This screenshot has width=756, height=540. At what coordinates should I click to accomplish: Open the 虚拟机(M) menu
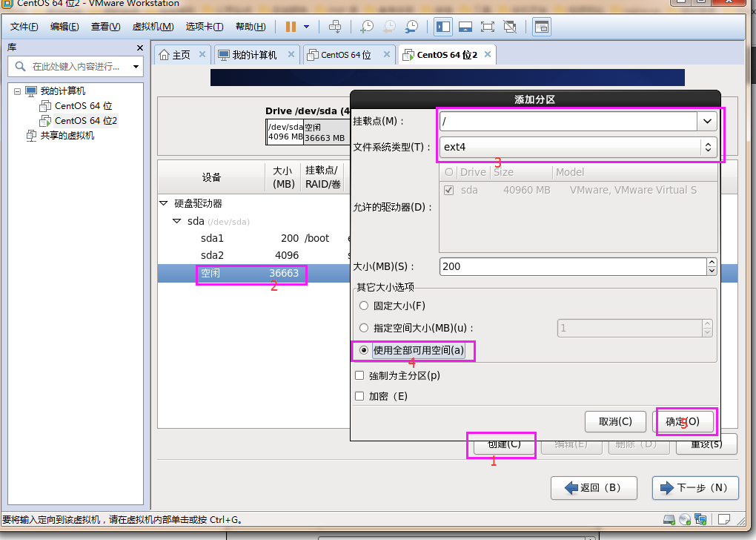[153, 27]
